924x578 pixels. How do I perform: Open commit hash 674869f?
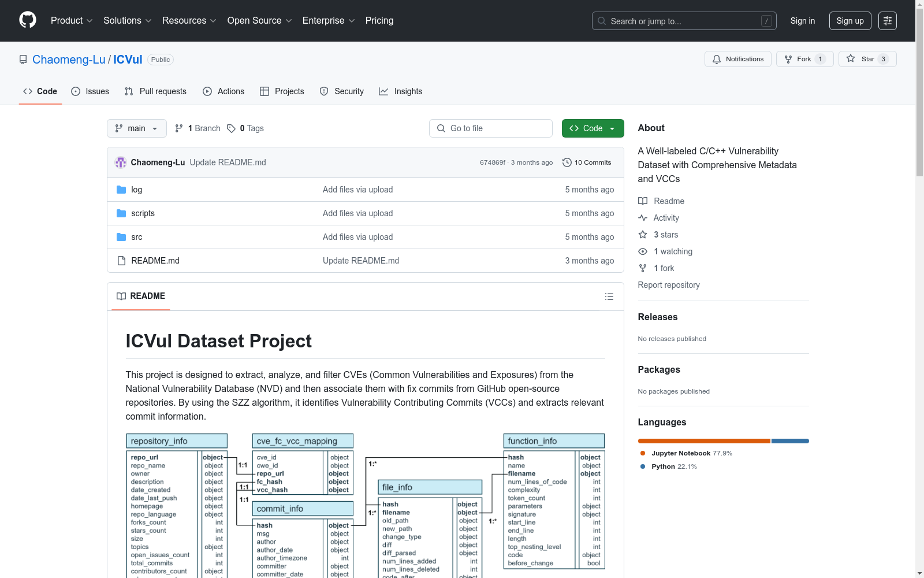tap(493, 162)
